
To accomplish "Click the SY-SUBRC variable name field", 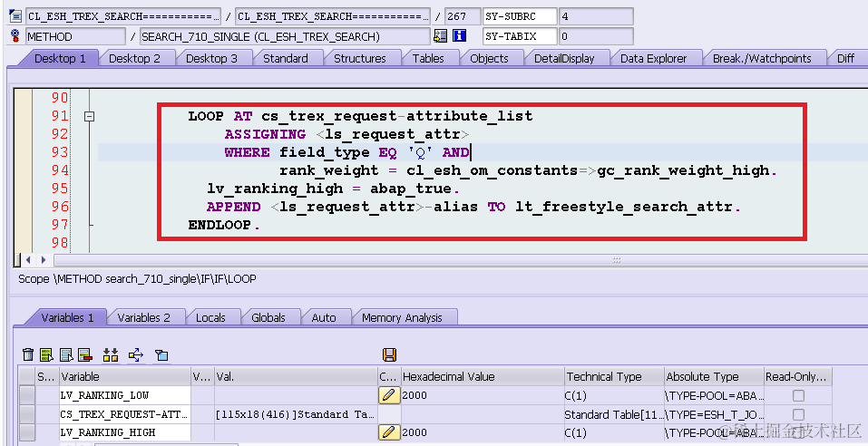I will click(519, 16).
